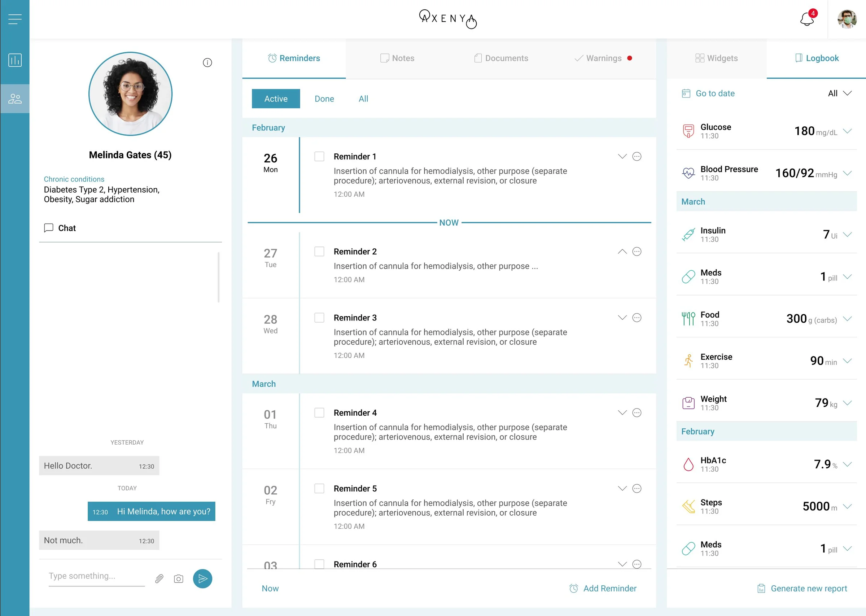This screenshot has width=866, height=616.
Task: Check the Reminder 5 checkbox
Action: point(319,489)
